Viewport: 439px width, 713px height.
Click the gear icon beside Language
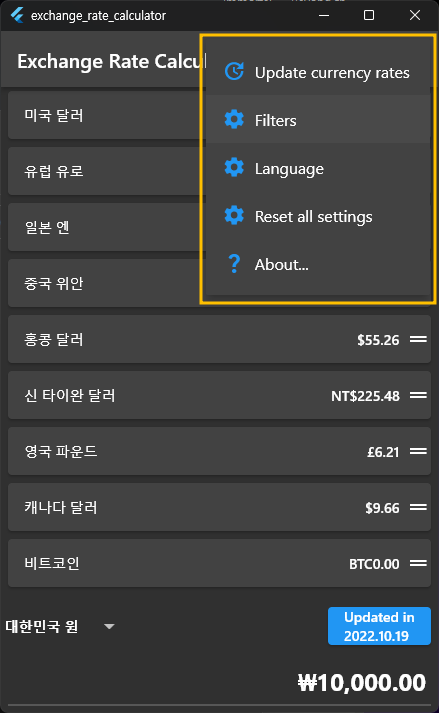[x=234, y=168]
